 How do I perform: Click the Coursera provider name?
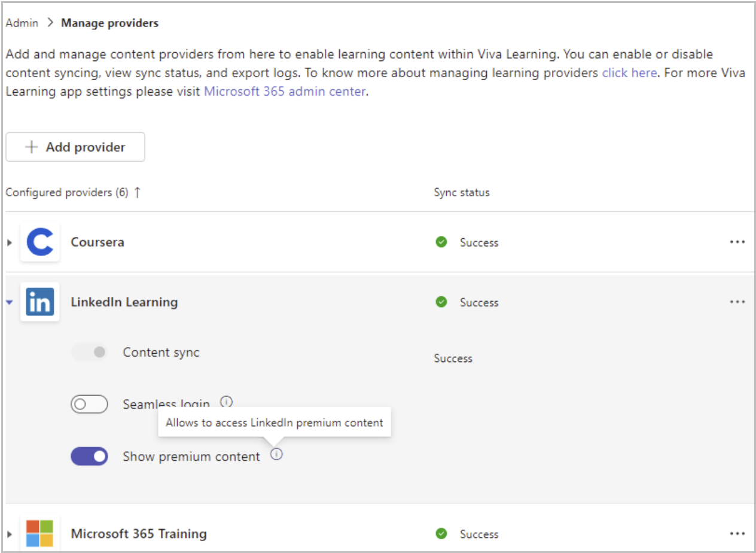pyautogui.click(x=97, y=242)
